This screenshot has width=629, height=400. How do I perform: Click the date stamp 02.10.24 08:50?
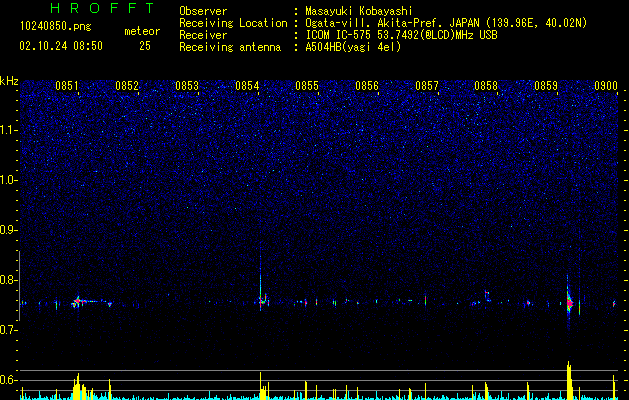61,46
